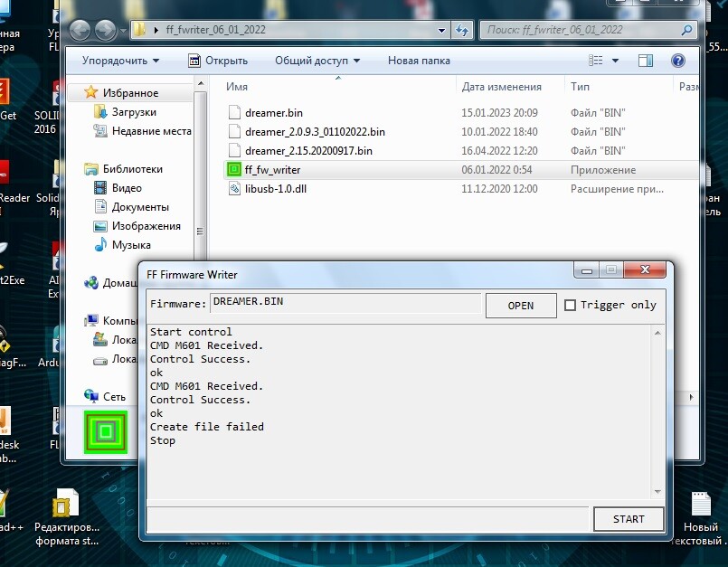Screen dimensions: 728x567
Task: Refresh the folder view in Explorer
Action: [x=462, y=31]
